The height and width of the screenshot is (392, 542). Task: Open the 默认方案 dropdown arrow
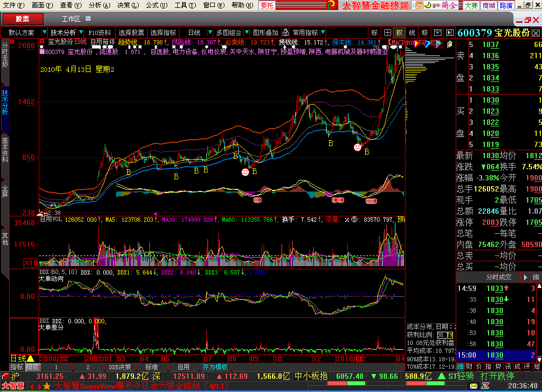pos(44,32)
